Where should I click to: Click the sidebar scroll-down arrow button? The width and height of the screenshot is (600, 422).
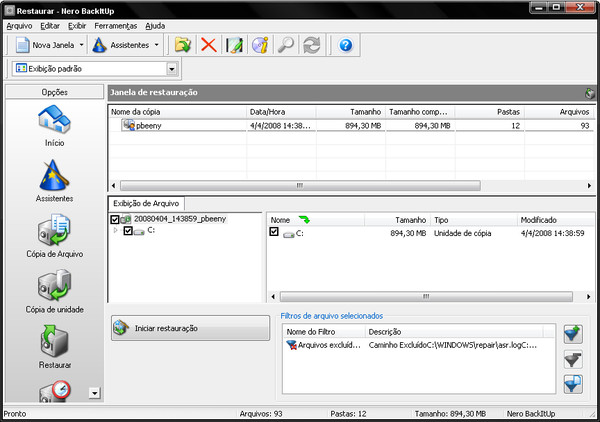click(95, 393)
